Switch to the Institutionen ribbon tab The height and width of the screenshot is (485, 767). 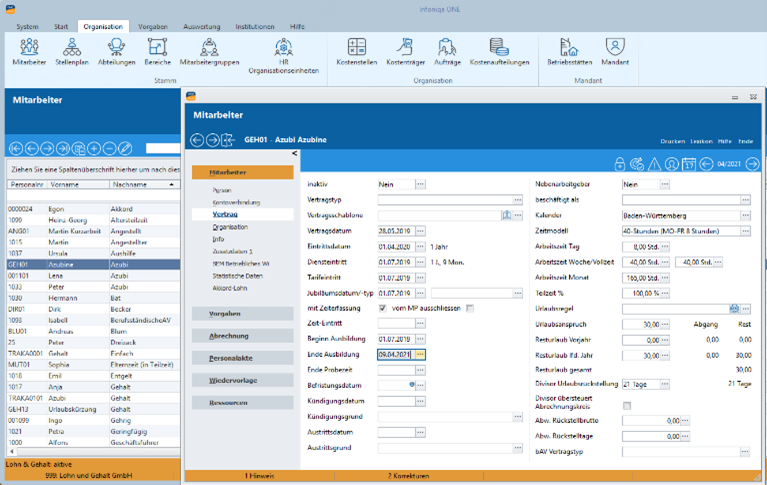click(x=255, y=26)
